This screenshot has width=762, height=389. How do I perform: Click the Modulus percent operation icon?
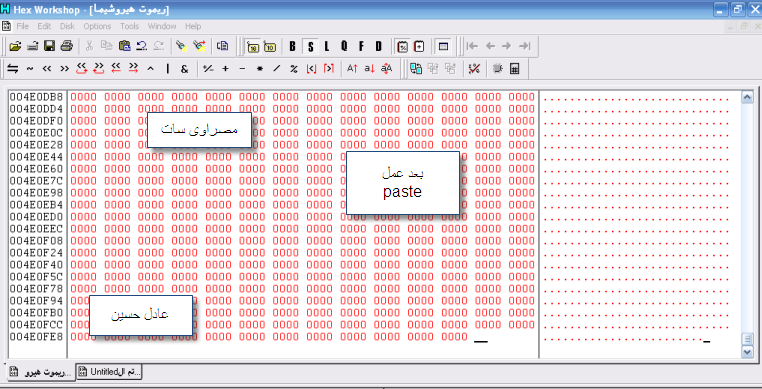tap(294, 69)
